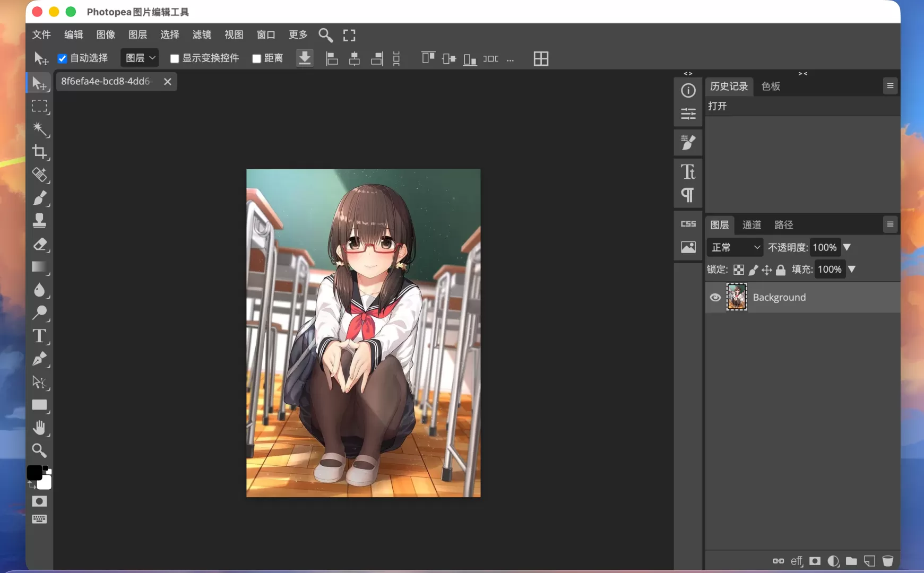The image size is (924, 573).
Task: Open the 不透明度 opacity dropdown
Action: tap(848, 247)
